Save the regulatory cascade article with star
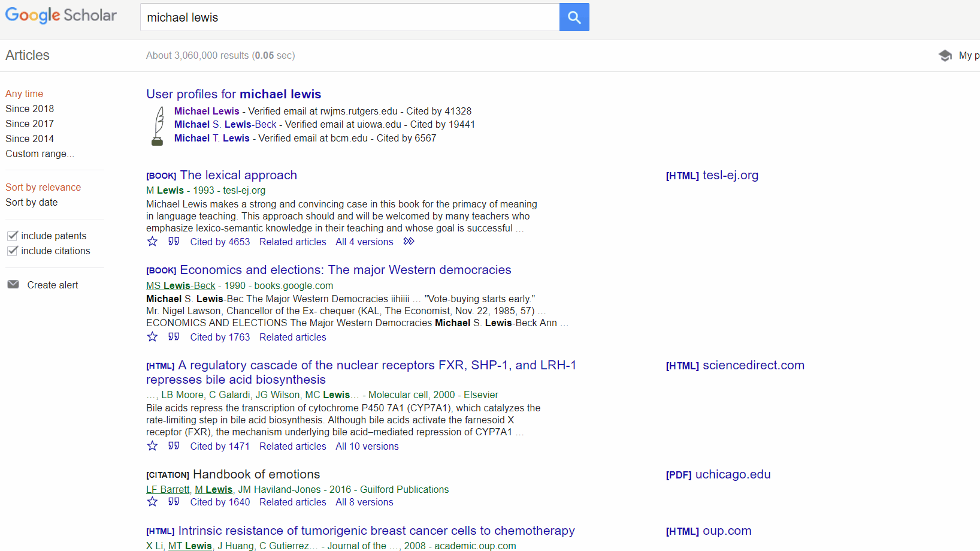Screen dimensions: 980x551 pyautogui.click(x=153, y=446)
